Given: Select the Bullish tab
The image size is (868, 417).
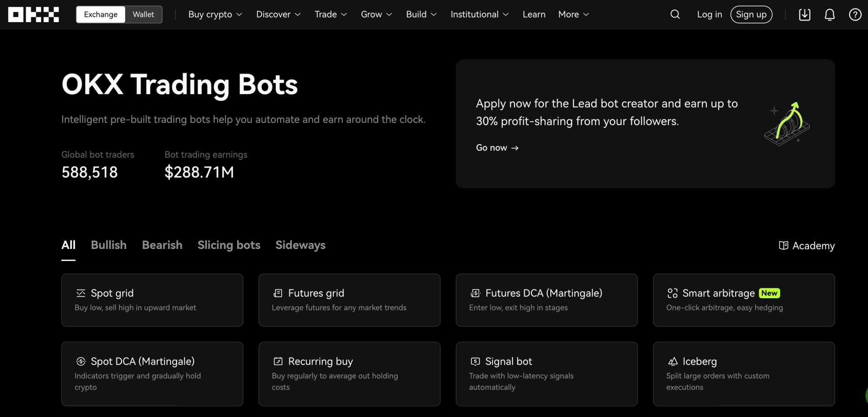Looking at the screenshot, I should click(108, 245).
